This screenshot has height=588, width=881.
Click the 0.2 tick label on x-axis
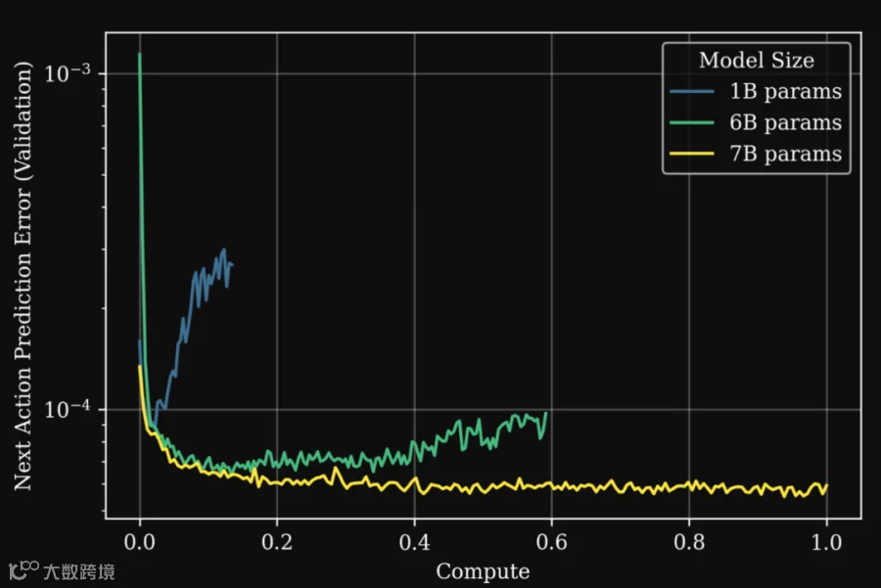pyautogui.click(x=277, y=542)
